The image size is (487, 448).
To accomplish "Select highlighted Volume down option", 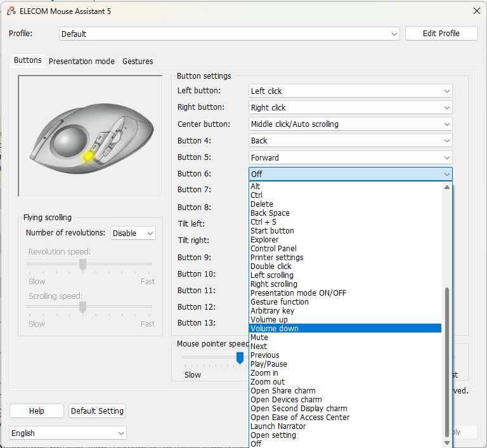I will click(x=346, y=329).
